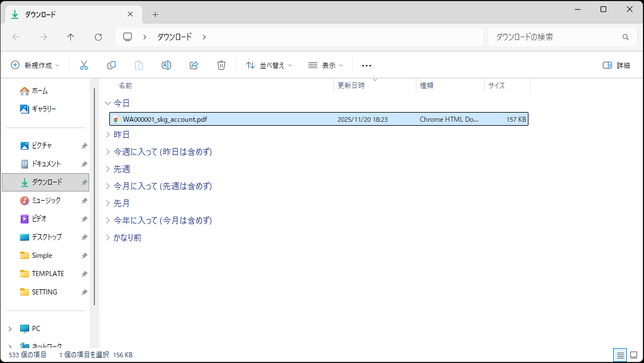Viewport: 644px width, 363px height.
Task: Sort by the 更新日時 column header
Action: point(351,86)
